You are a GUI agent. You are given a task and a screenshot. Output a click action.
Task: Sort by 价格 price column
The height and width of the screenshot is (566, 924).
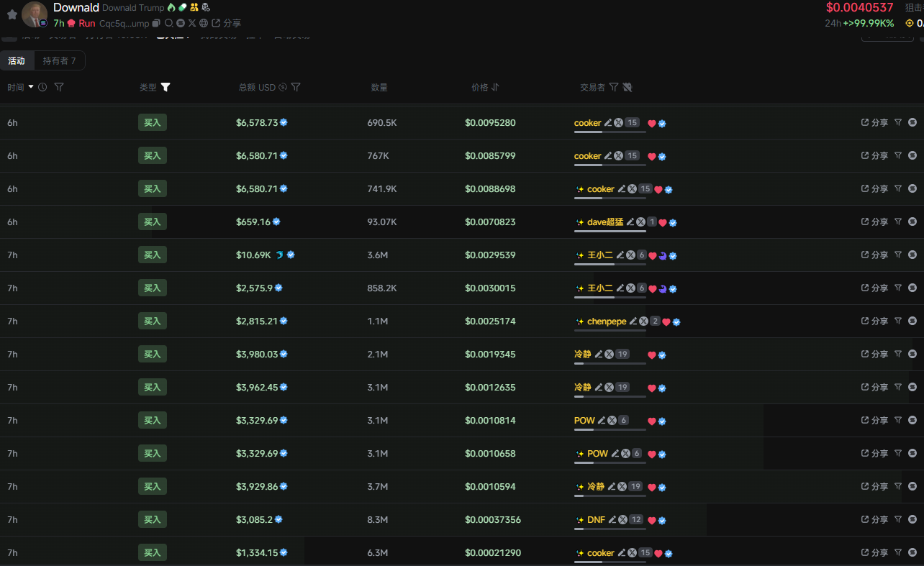pyautogui.click(x=495, y=87)
